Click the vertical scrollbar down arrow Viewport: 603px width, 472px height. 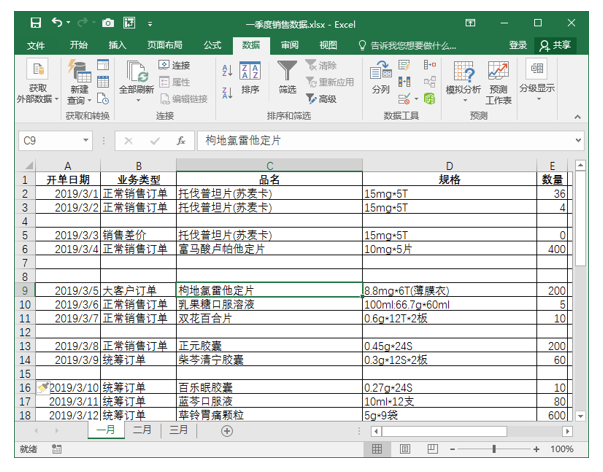pos(580,416)
